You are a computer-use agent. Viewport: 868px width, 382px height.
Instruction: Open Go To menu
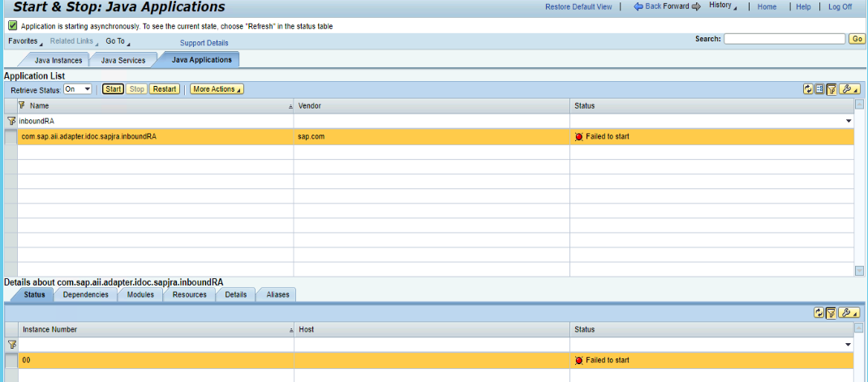pos(118,41)
